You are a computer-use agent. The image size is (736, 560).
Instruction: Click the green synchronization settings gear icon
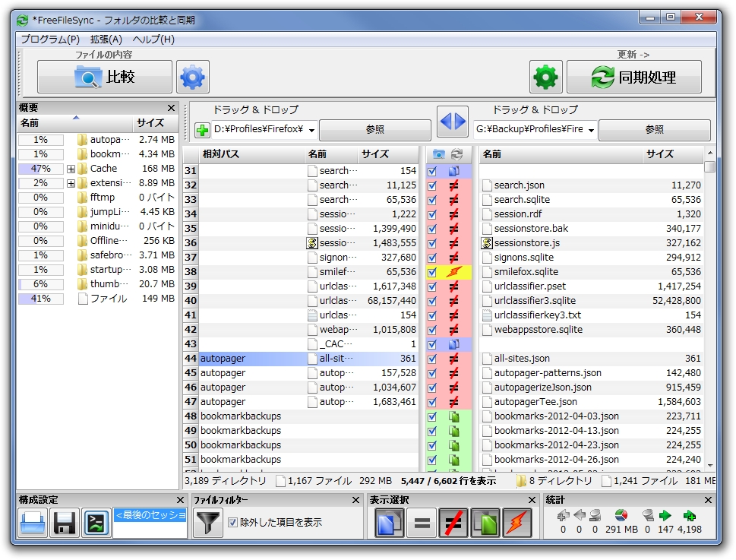point(545,76)
